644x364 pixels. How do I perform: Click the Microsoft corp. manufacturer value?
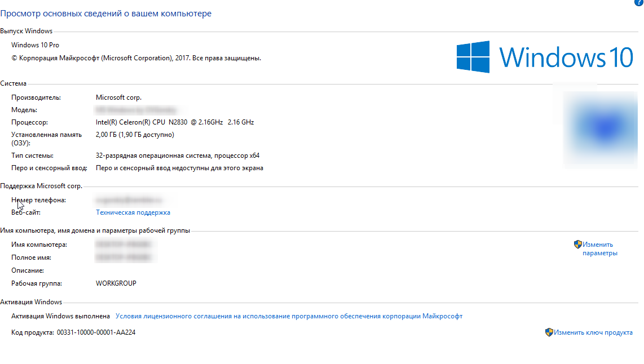click(x=118, y=97)
